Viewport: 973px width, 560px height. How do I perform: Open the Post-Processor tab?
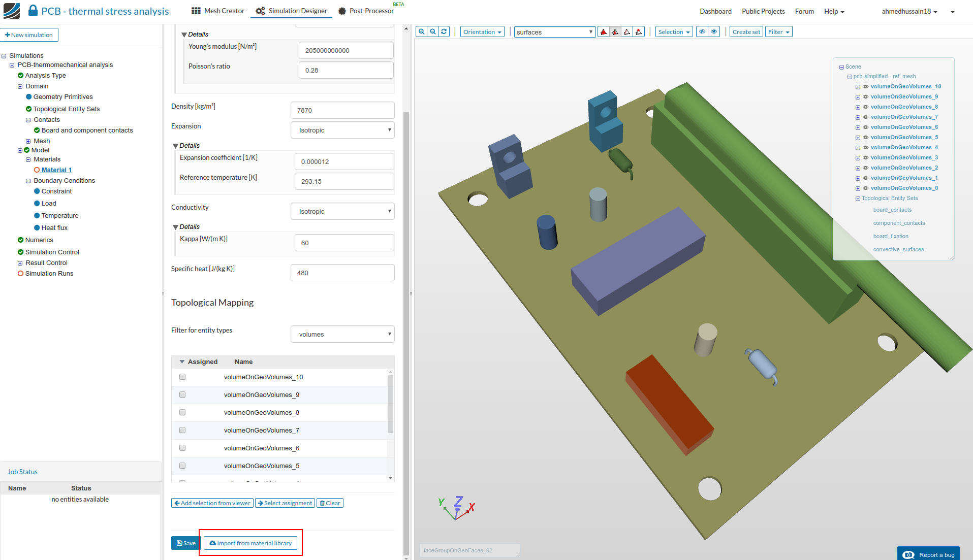366,11
